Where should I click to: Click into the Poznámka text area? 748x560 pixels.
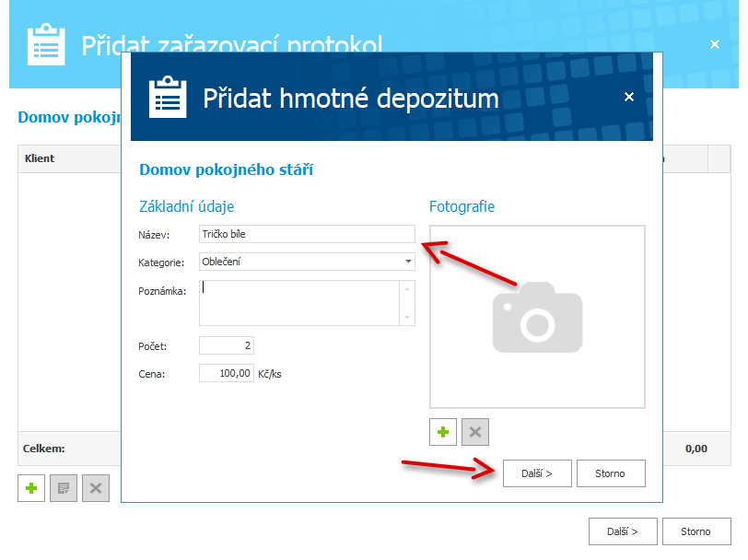point(299,303)
